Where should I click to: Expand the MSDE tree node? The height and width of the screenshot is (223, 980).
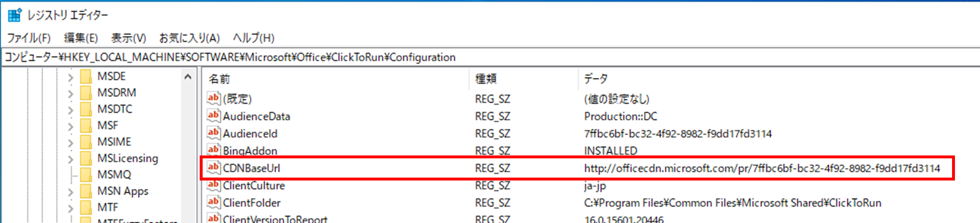[70, 77]
